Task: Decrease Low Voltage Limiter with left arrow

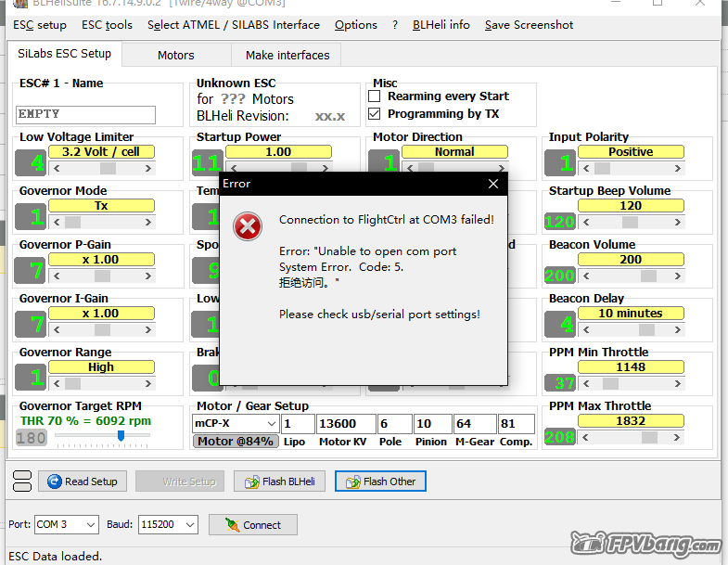Action: pyautogui.click(x=57, y=168)
